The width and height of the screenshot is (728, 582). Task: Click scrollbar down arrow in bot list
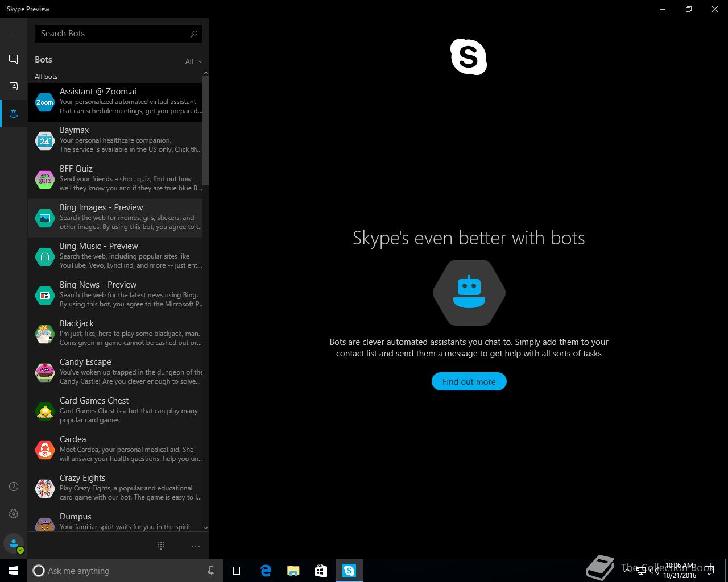(206, 528)
